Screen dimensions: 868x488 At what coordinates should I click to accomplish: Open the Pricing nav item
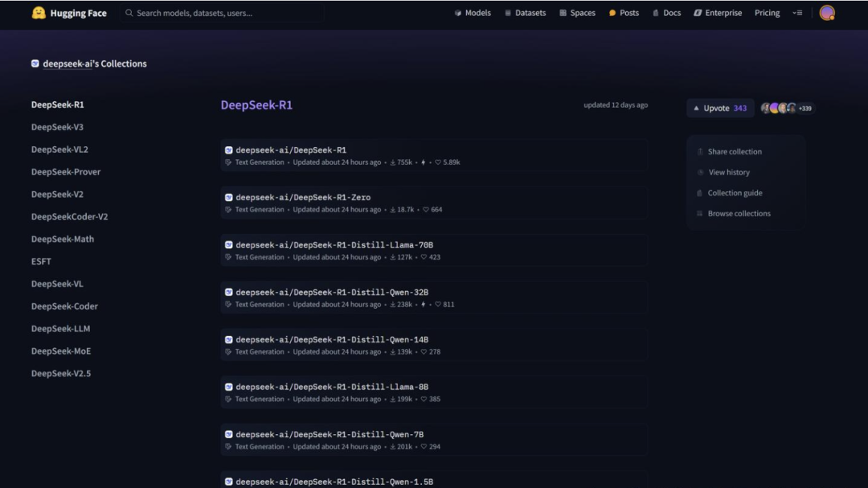coord(767,13)
